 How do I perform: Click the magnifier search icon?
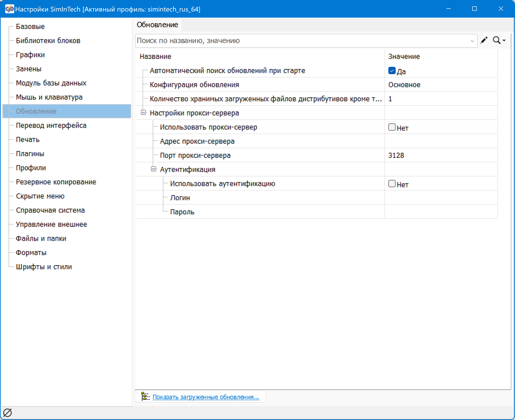pyautogui.click(x=496, y=40)
